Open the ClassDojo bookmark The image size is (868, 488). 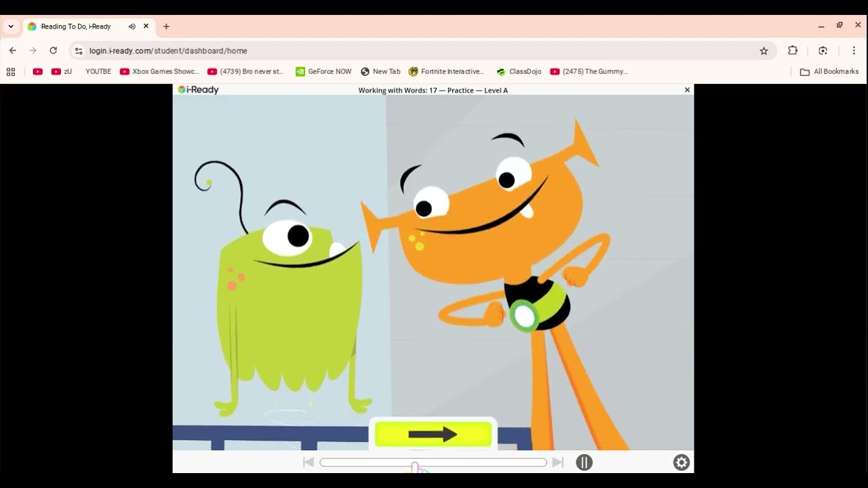(x=519, y=71)
